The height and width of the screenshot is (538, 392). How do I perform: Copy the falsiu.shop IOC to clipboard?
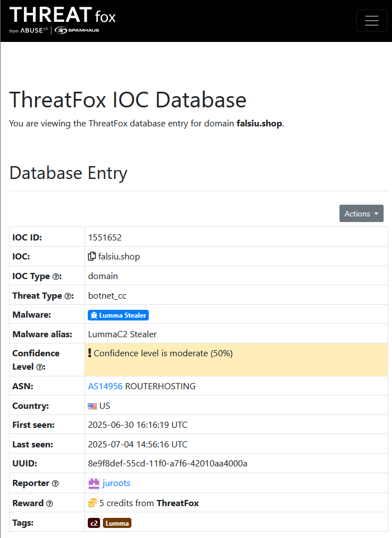tap(92, 256)
